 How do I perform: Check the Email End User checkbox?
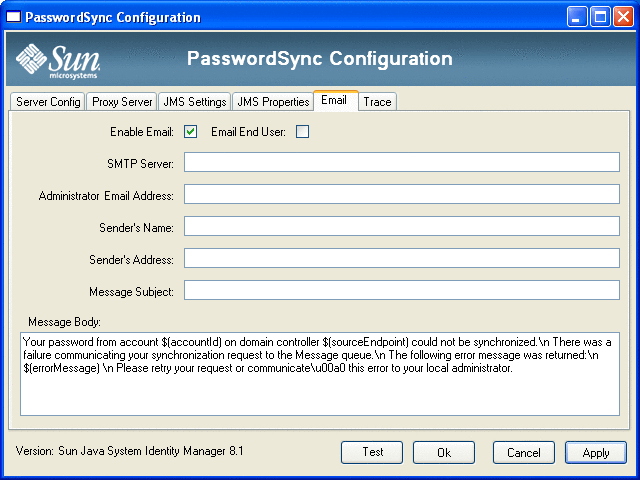[x=302, y=132]
